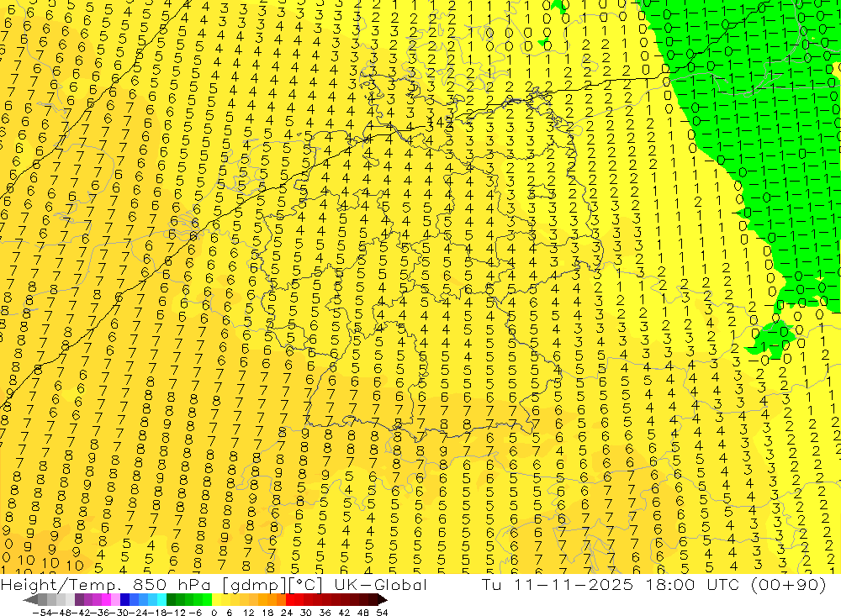Click the '-54' label on the color scale
841x616 pixels.
click(42, 613)
